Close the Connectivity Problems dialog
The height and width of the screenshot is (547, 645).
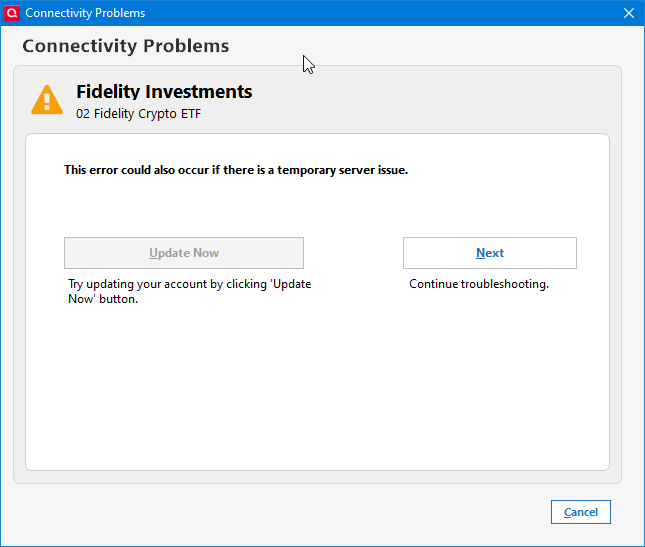[629, 13]
